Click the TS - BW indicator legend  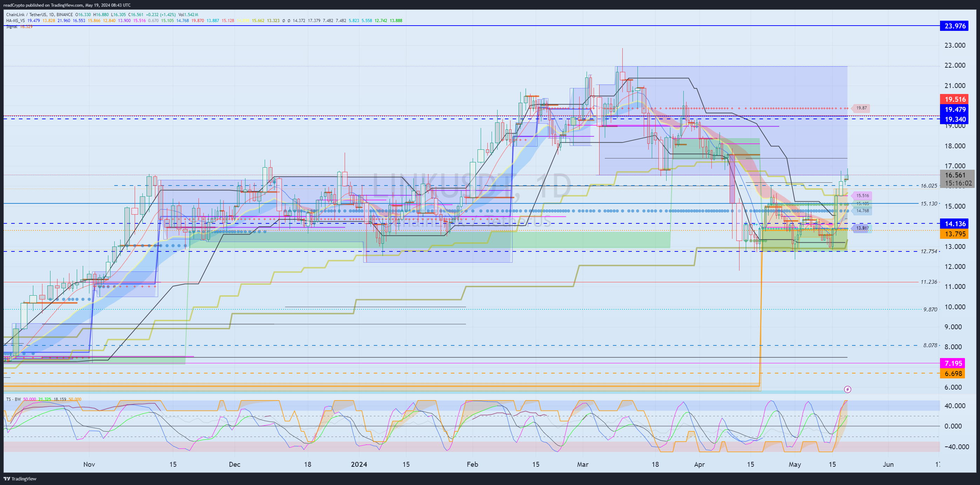click(x=13, y=399)
